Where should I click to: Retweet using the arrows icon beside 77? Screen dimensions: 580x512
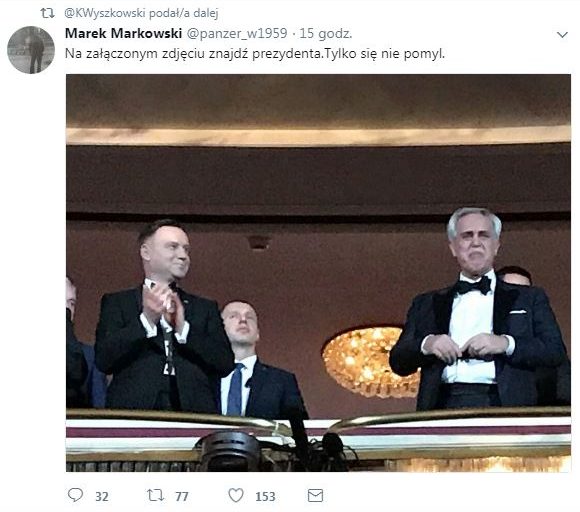coord(155,495)
